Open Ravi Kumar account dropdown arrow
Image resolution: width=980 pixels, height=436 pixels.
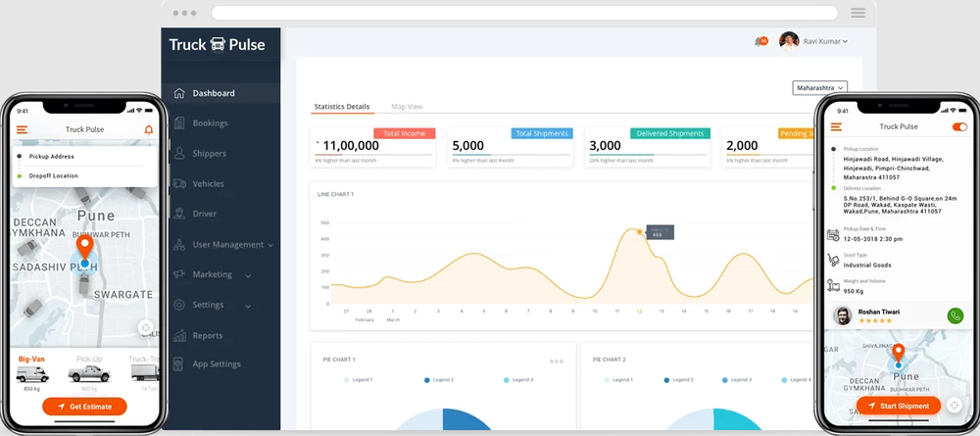[x=845, y=42]
